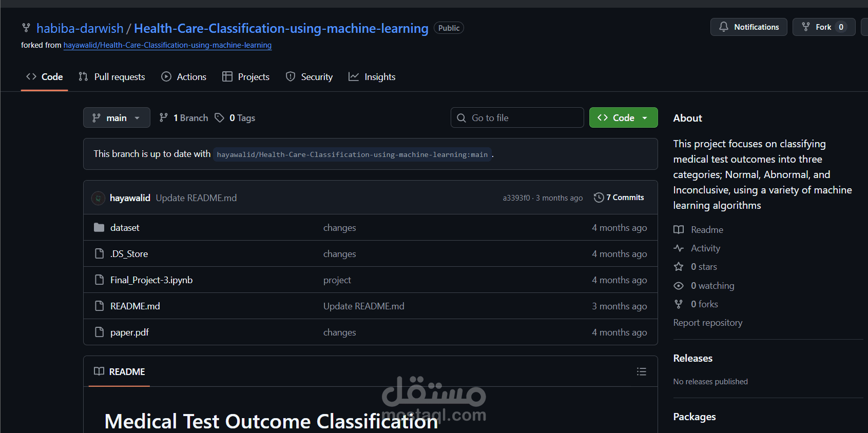Follow the forked-from hayawalid repository link
Image resolution: width=868 pixels, height=433 pixels.
(x=167, y=45)
